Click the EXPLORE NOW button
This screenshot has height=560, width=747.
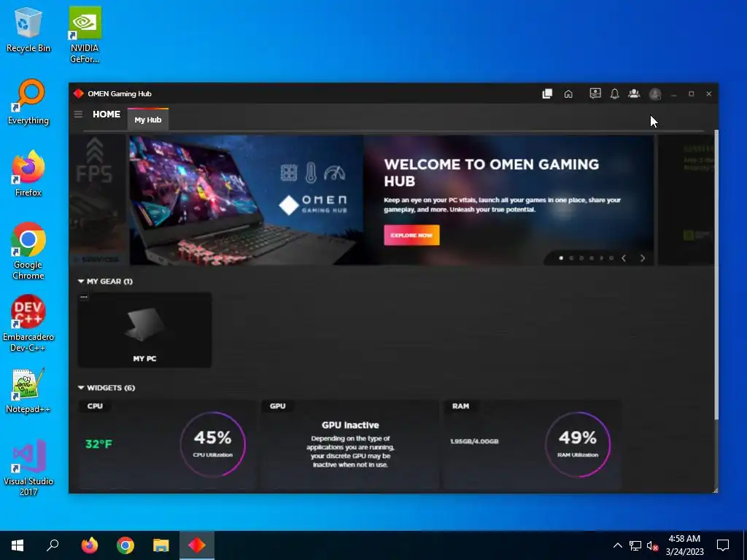(x=411, y=236)
